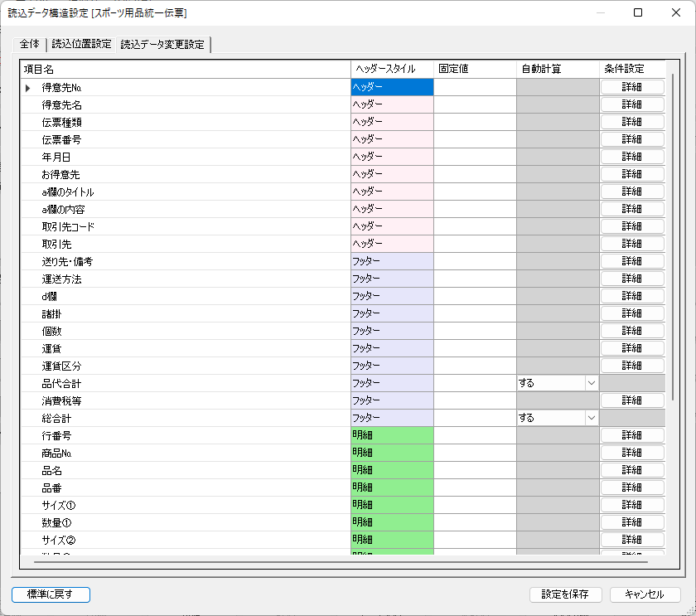Select the 運賃 row name

pyautogui.click(x=51, y=349)
